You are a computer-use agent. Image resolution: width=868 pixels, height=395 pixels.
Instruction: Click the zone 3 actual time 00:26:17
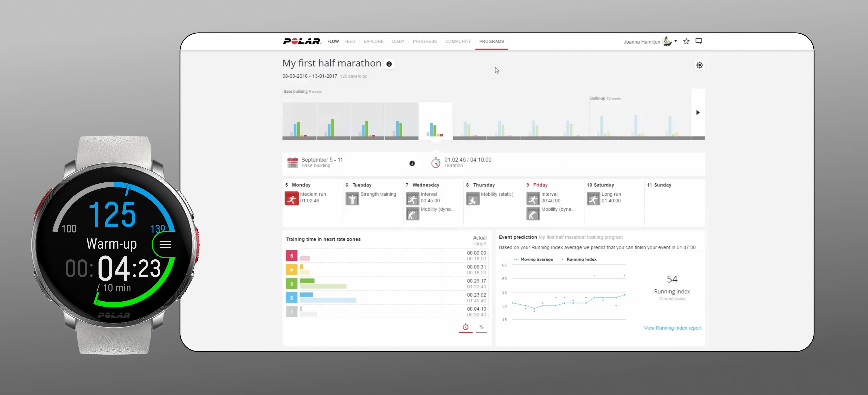pos(477,281)
